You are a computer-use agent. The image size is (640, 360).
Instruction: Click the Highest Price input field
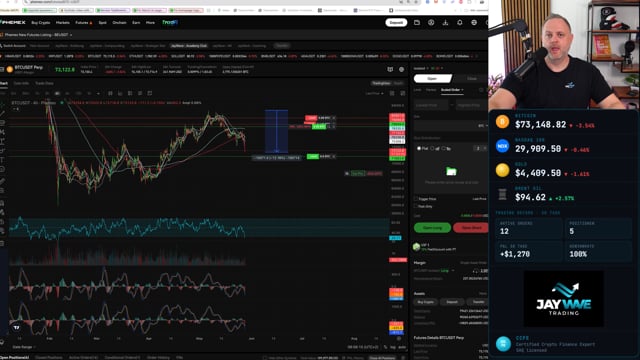471,105
